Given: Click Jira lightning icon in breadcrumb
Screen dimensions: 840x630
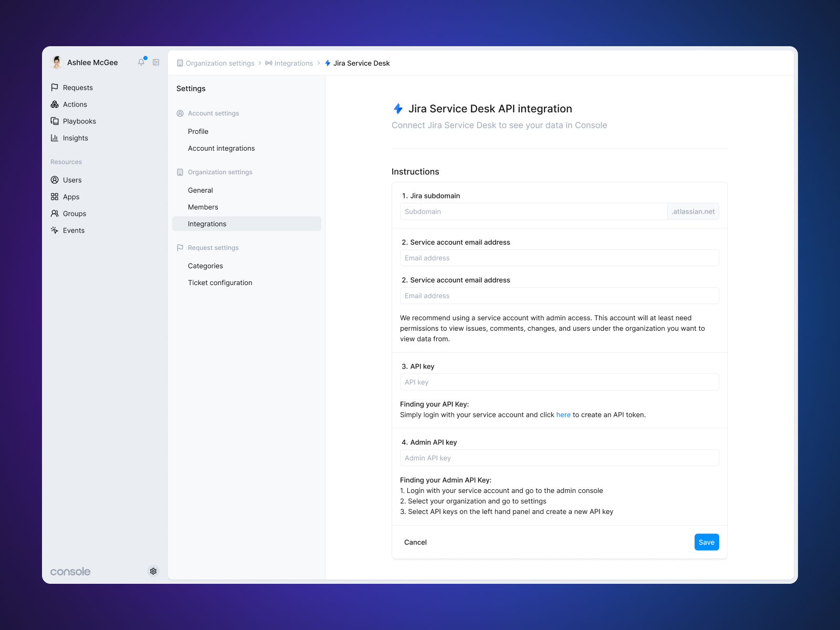Looking at the screenshot, I should coord(328,63).
